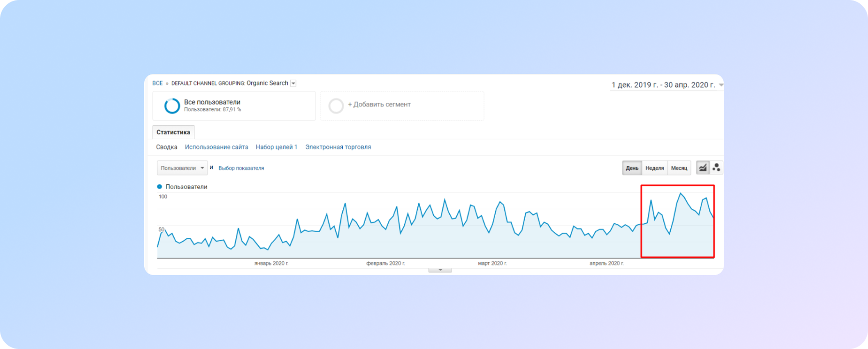Image resolution: width=868 pixels, height=349 pixels.
Task: Click the ВСЕ breadcrumb link
Action: click(158, 83)
